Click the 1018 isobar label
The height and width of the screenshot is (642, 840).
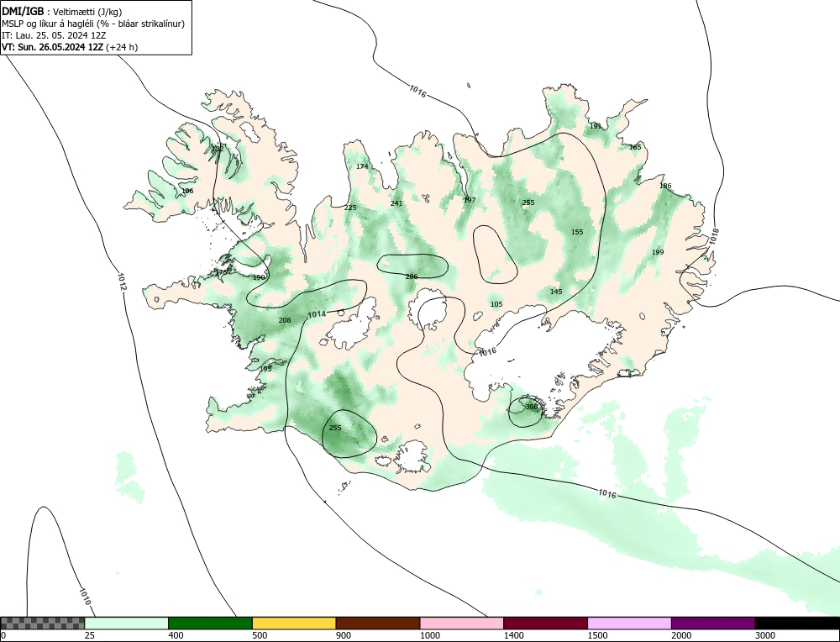coord(714,237)
